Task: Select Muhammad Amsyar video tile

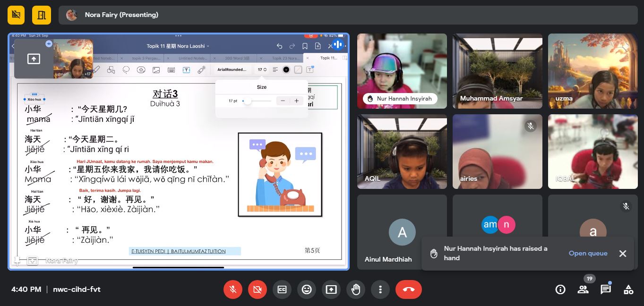Action: click(x=497, y=71)
